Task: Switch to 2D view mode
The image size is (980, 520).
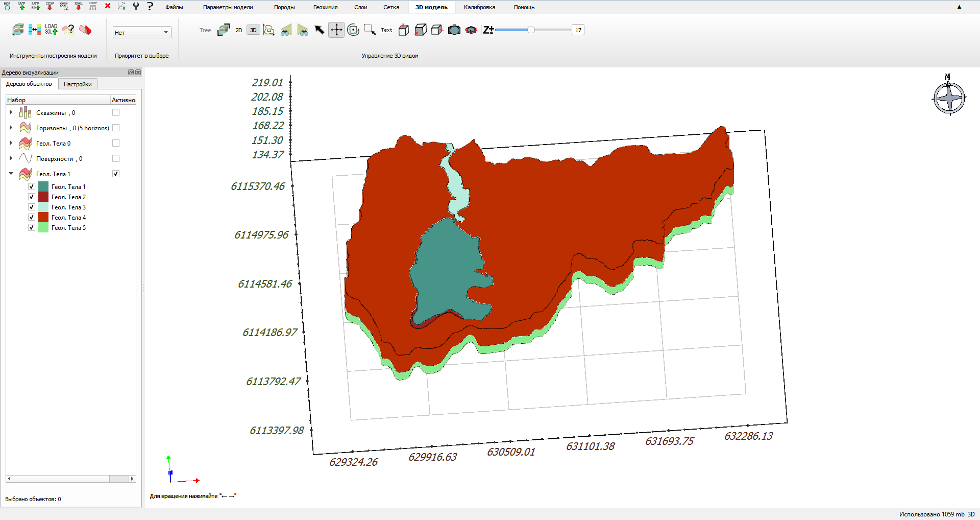Action: (239, 30)
